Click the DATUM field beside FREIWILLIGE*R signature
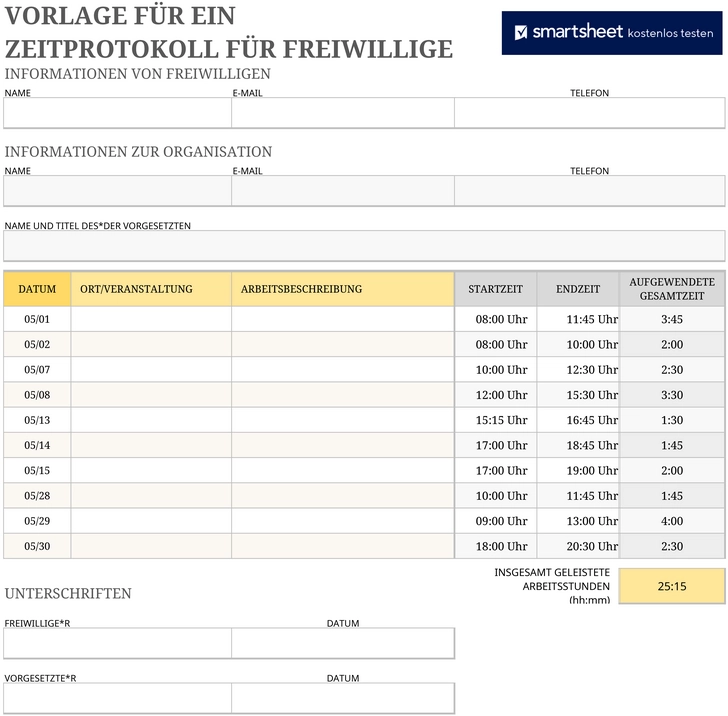728x716 pixels. [343, 643]
